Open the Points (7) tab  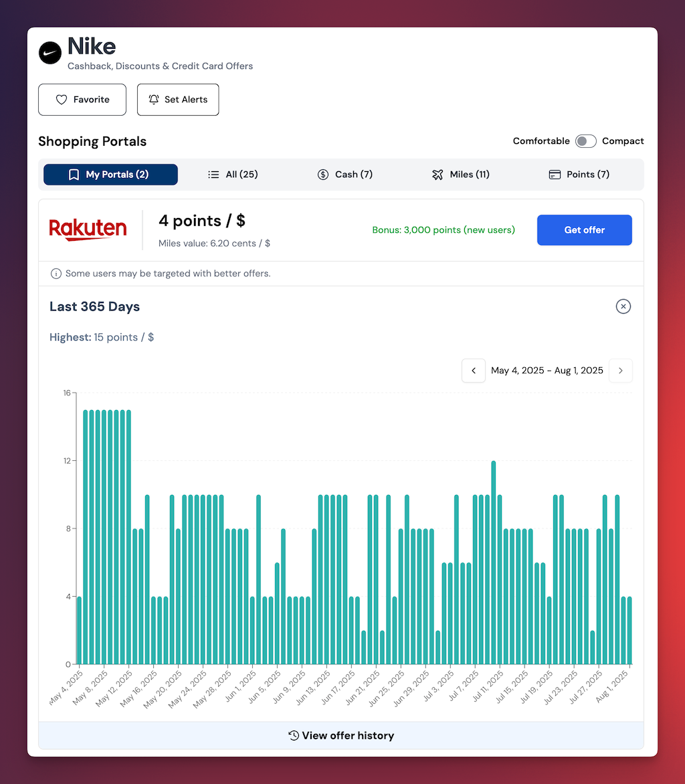click(x=579, y=175)
